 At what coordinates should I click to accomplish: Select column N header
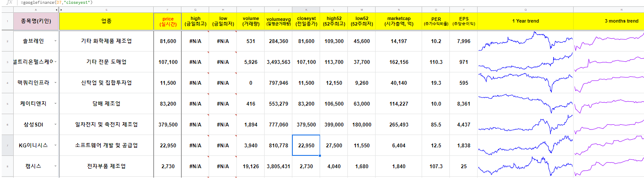[399, 9]
